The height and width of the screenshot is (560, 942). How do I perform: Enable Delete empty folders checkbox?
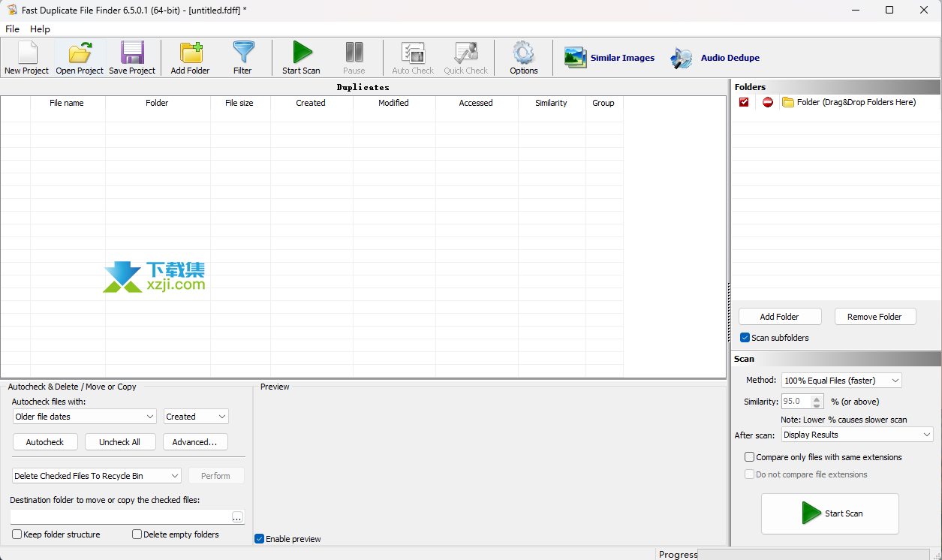click(137, 534)
